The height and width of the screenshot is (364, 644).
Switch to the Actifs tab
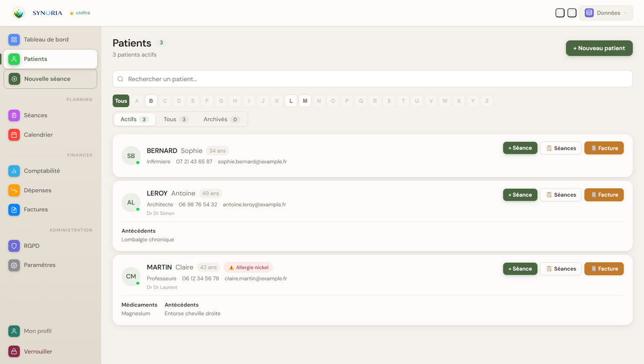135,119
